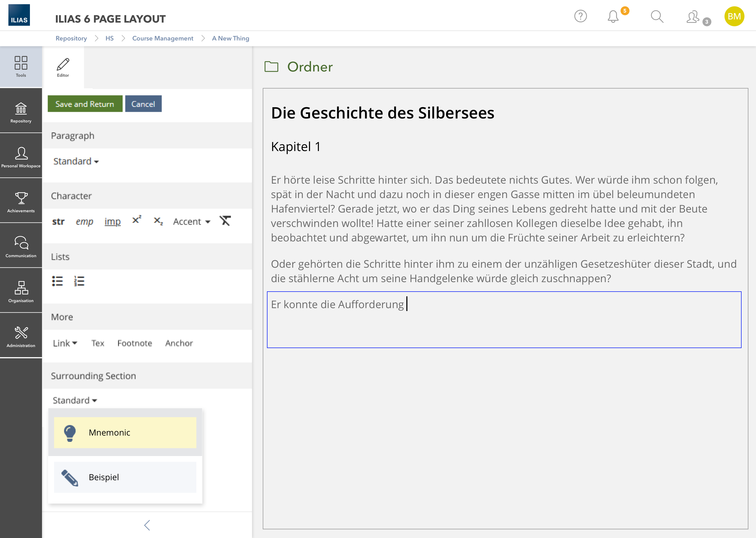This screenshot has height=538, width=756.
Task: Open the notifications bell
Action: (x=613, y=16)
